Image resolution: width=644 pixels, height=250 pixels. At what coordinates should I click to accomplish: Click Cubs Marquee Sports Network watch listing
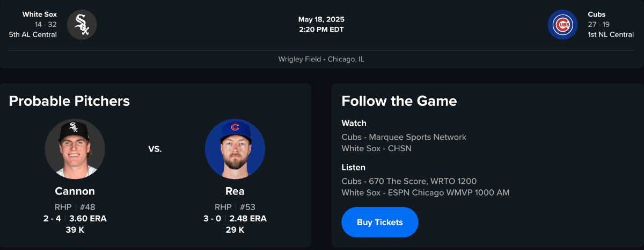[404, 137]
